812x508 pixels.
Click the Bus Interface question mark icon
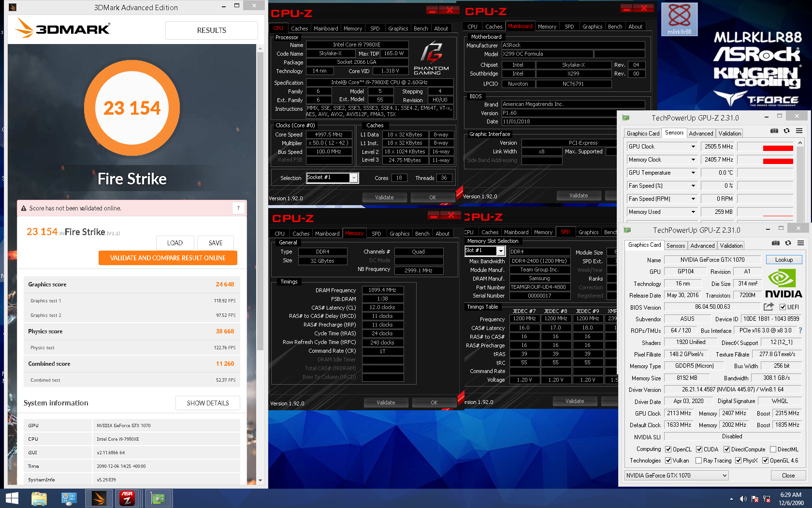click(x=800, y=330)
